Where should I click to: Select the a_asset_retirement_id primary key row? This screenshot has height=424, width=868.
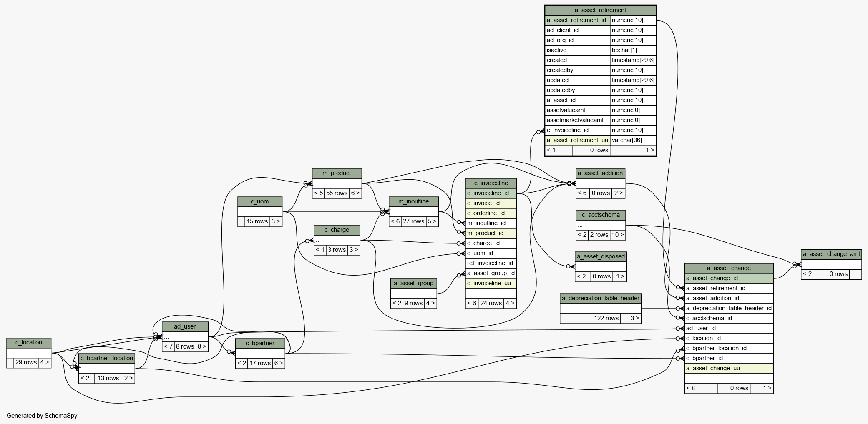[x=577, y=20]
